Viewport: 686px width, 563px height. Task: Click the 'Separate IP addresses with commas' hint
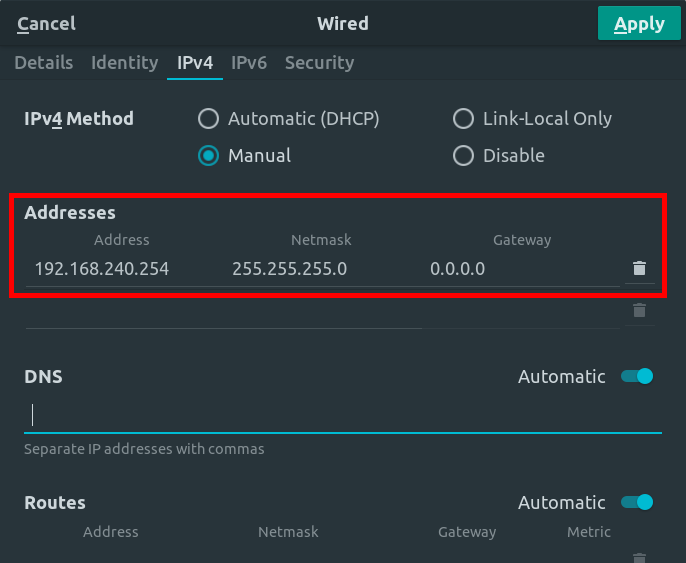pyautogui.click(x=144, y=449)
